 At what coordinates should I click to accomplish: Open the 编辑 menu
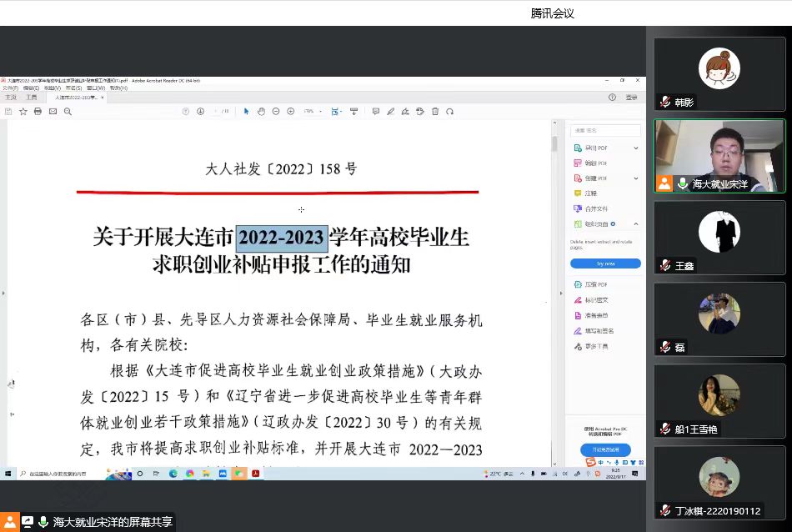[x=32, y=88]
